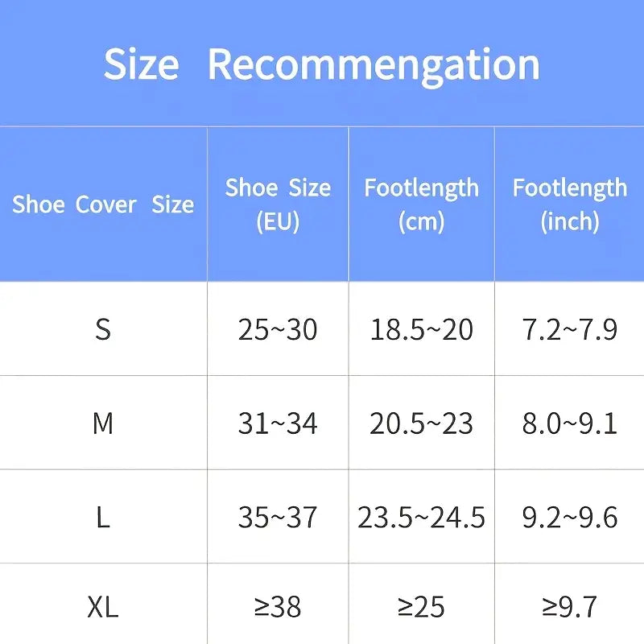The height and width of the screenshot is (644, 644).
Task: Click the 9.2~9.6 inch footlength cell
Action: tap(569, 517)
